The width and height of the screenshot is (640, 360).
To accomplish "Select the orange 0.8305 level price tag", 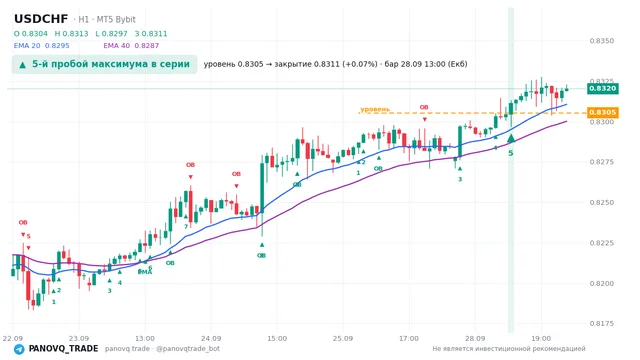I will [602, 112].
